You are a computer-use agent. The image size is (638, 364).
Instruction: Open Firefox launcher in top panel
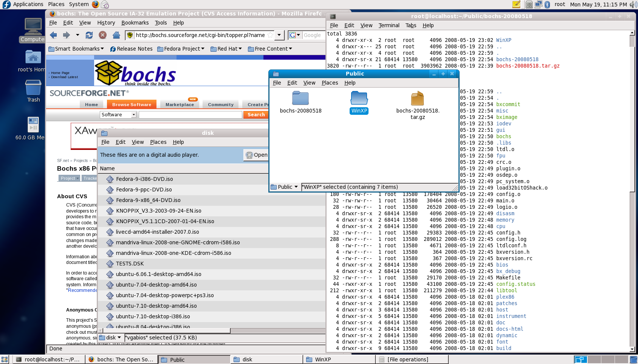pyautogui.click(x=95, y=4)
